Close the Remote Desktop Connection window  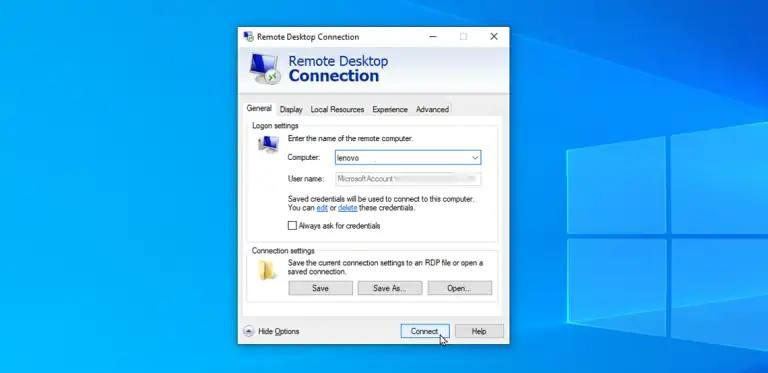click(x=494, y=37)
